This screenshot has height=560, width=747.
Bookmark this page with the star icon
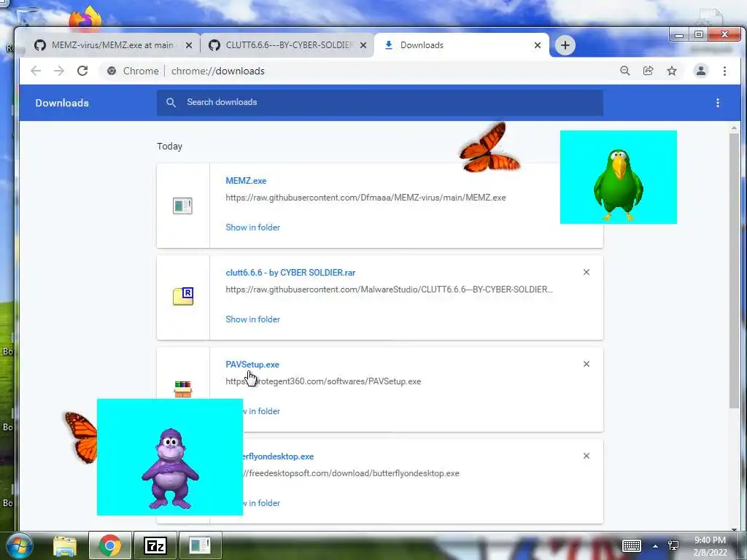pos(672,71)
